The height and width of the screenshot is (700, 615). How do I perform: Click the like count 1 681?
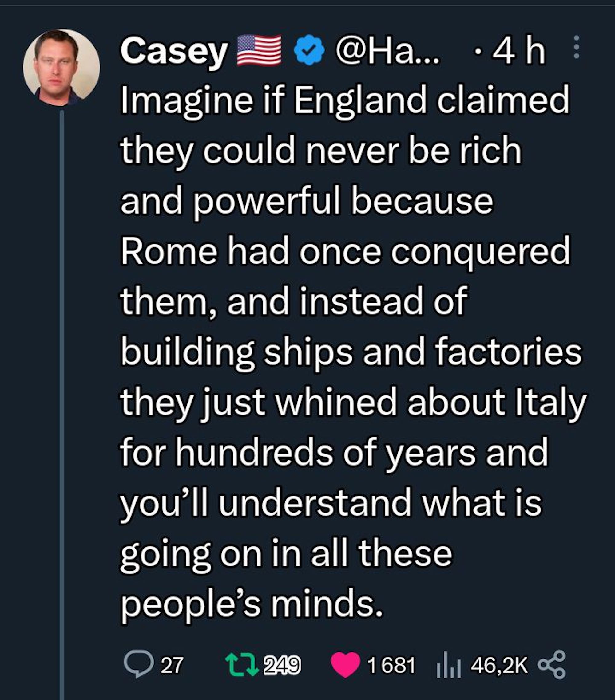pyautogui.click(x=391, y=665)
